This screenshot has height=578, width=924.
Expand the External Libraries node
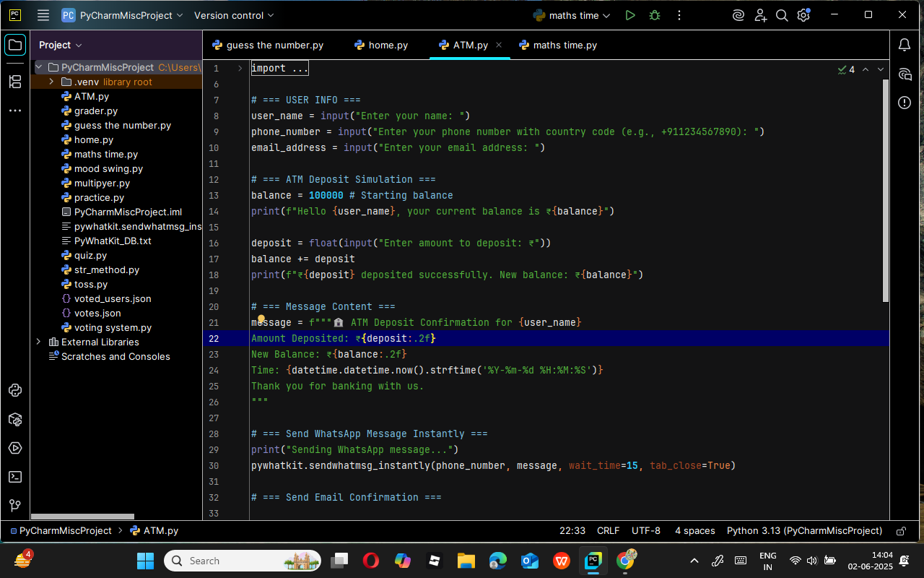[39, 342]
